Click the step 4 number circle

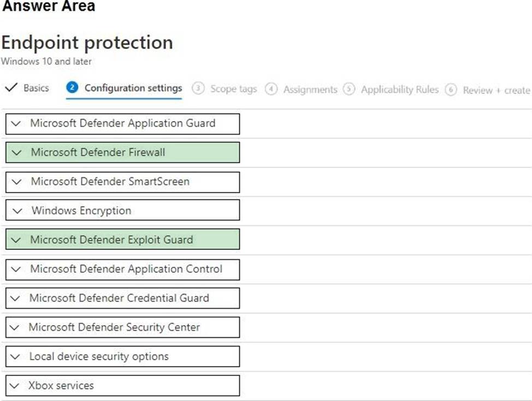click(x=271, y=89)
